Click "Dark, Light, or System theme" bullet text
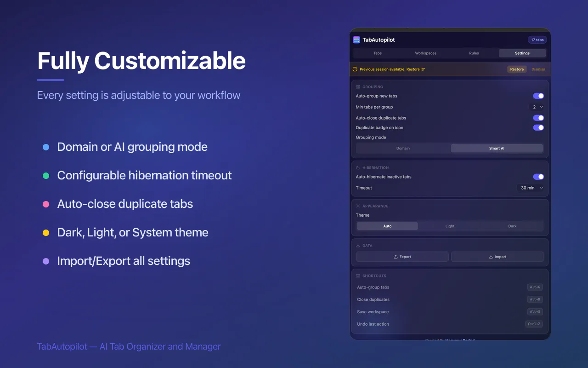Image resolution: width=588 pixels, height=368 pixels. (x=133, y=232)
